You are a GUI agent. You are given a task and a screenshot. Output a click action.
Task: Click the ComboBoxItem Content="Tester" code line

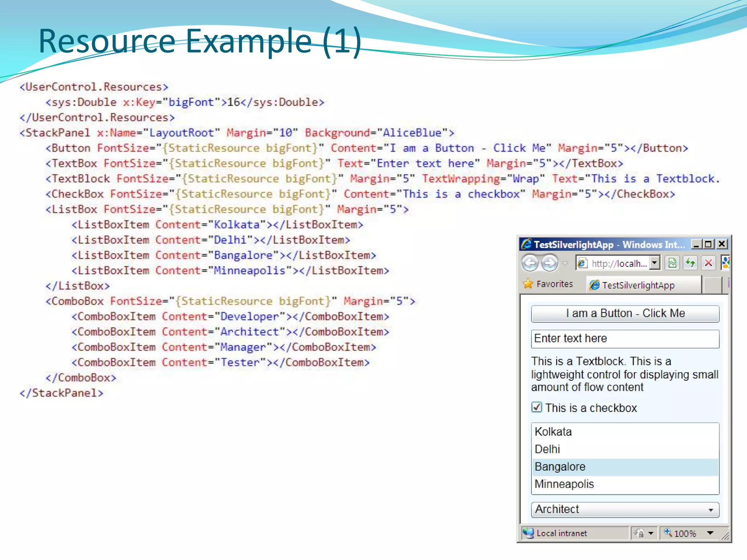221,363
